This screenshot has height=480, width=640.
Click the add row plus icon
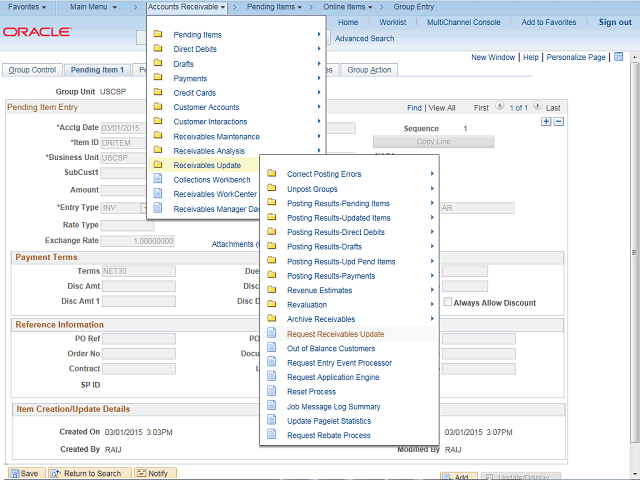546,121
